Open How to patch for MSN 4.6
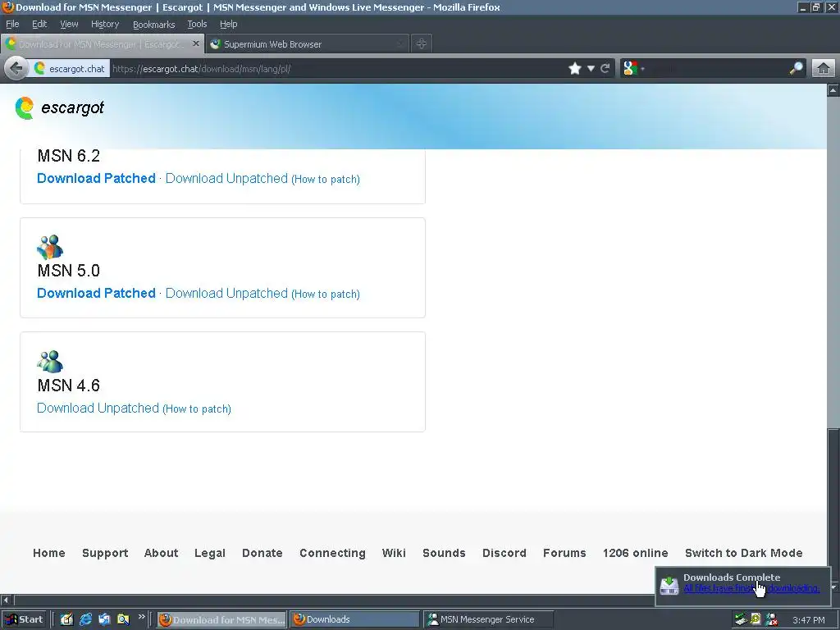 tap(197, 409)
